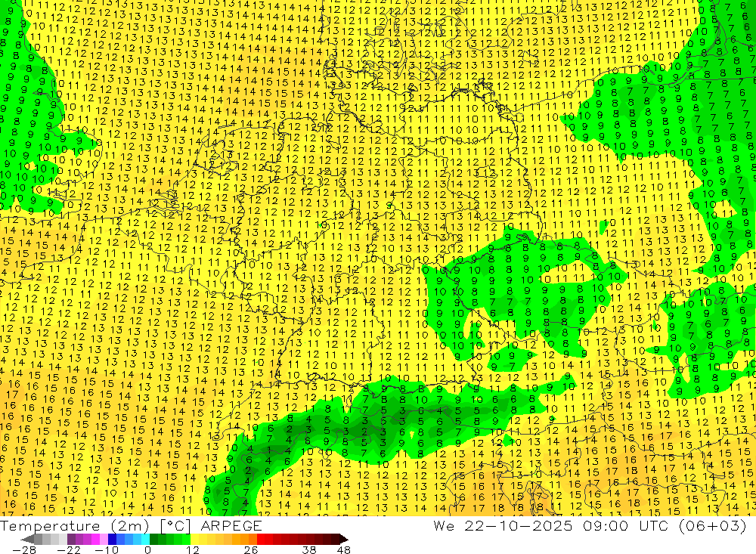Image resolution: width=756 pixels, height=554 pixels.
Task: Click the "-10" legend label
Action: pyautogui.click(x=107, y=549)
